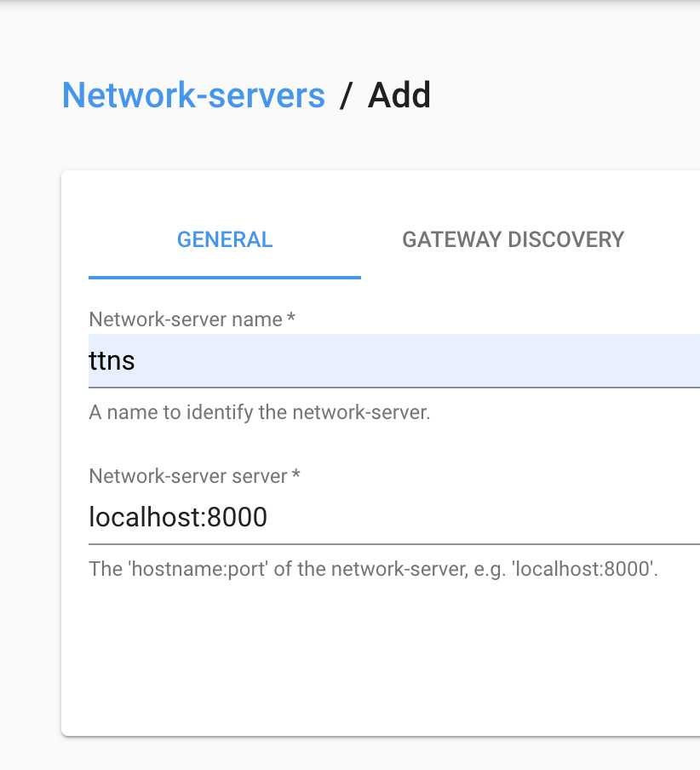Click the blank tab-bar space between GENERAL and GATEWAY DISCOVERY
The image size is (700, 770).
pos(380,240)
